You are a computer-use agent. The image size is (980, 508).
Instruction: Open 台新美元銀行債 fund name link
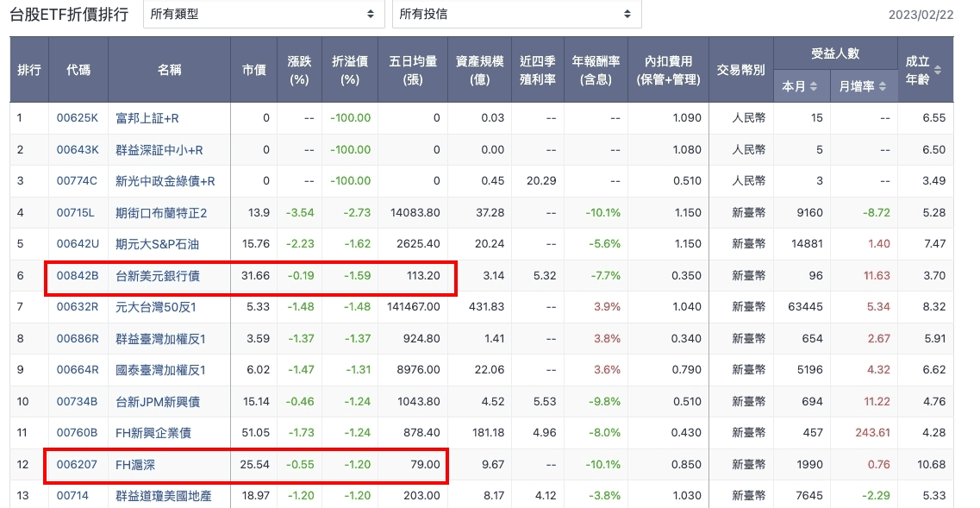coord(158,275)
